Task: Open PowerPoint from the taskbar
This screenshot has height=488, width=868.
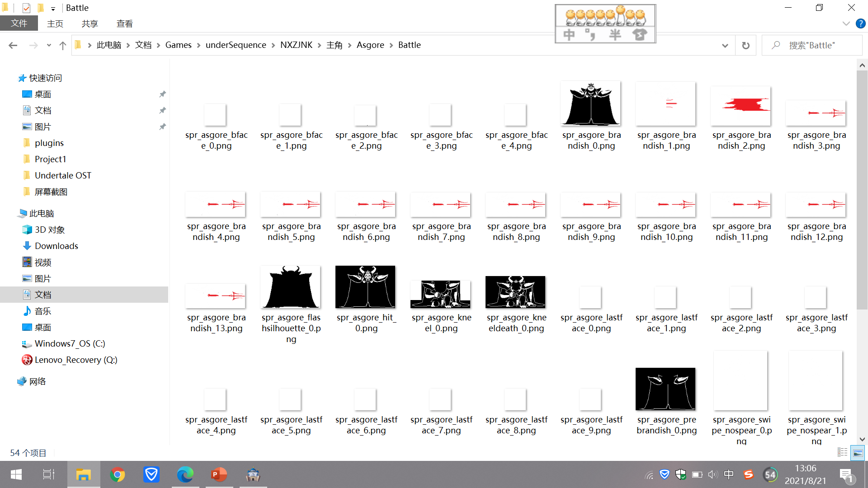Action: (219, 474)
